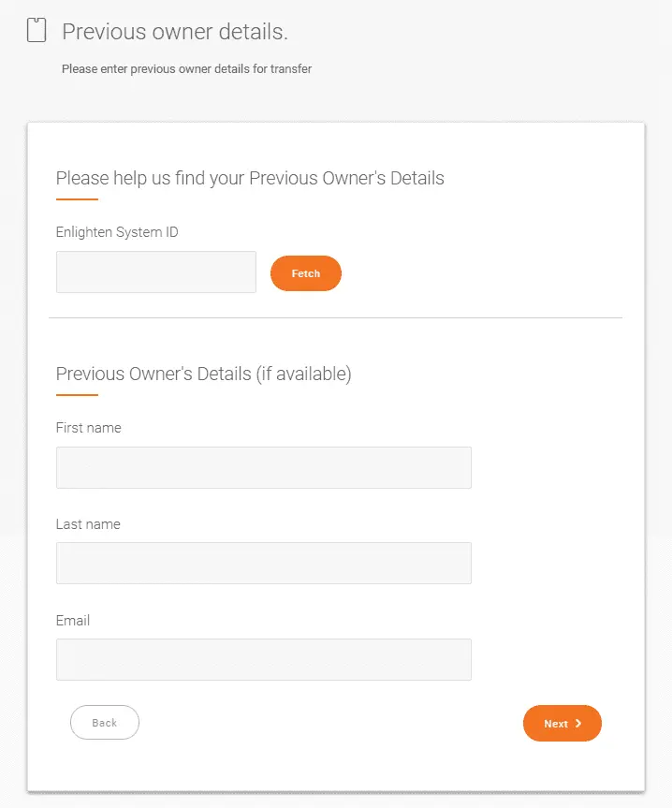Click the "Email" field label
Screen dimensions: 672x808
point(73,621)
